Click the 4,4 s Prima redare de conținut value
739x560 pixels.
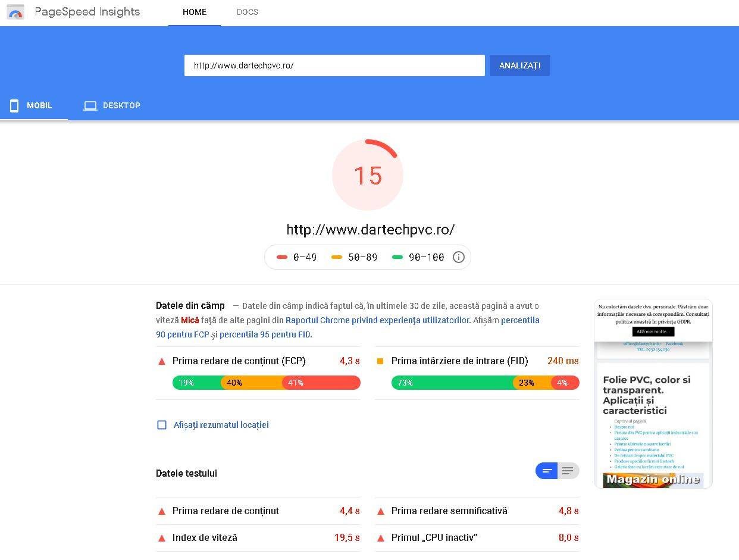[x=350, y=511]
